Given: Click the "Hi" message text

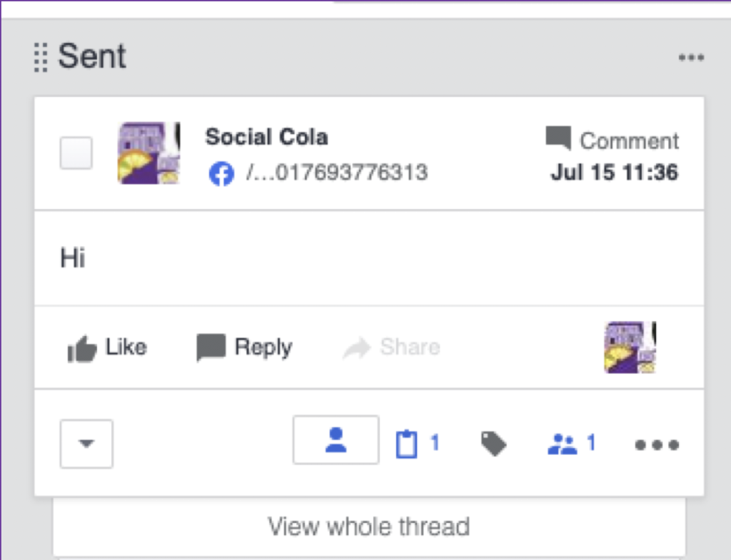Looking at the screenshot, I should (73, 258).
